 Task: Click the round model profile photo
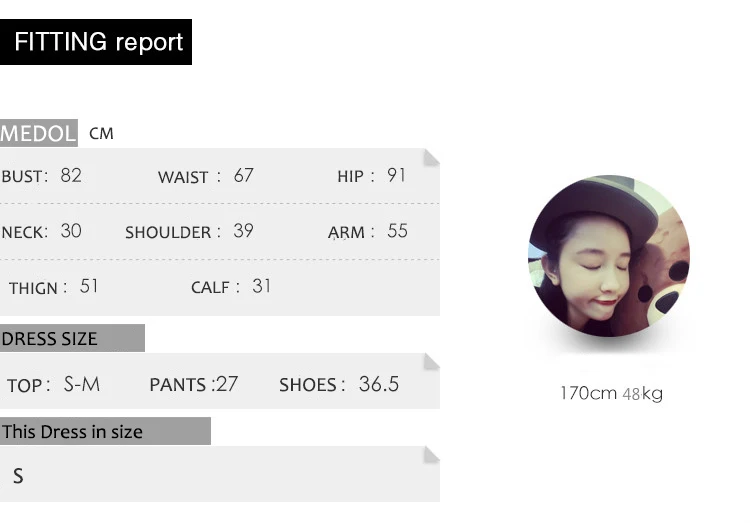[x=609, y=256]
